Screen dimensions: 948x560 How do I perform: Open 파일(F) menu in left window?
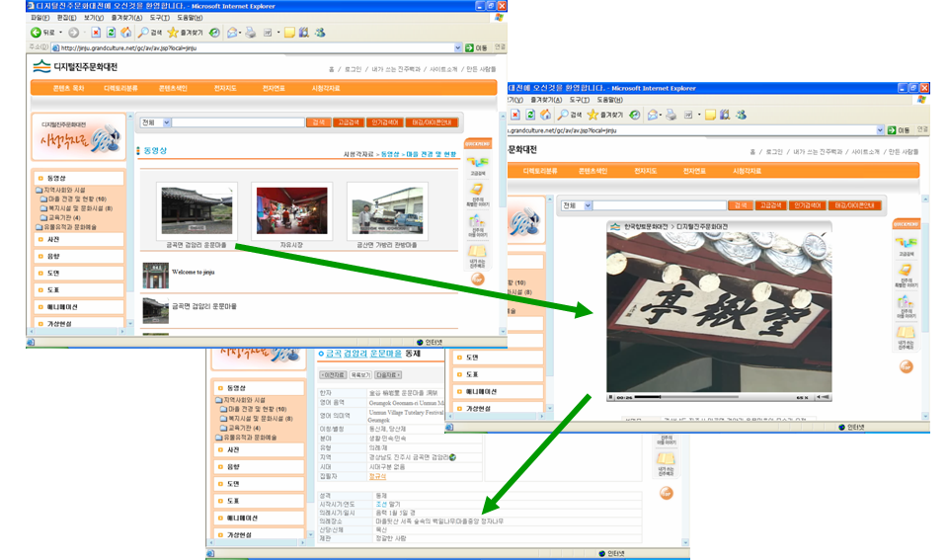coord(39,18)
